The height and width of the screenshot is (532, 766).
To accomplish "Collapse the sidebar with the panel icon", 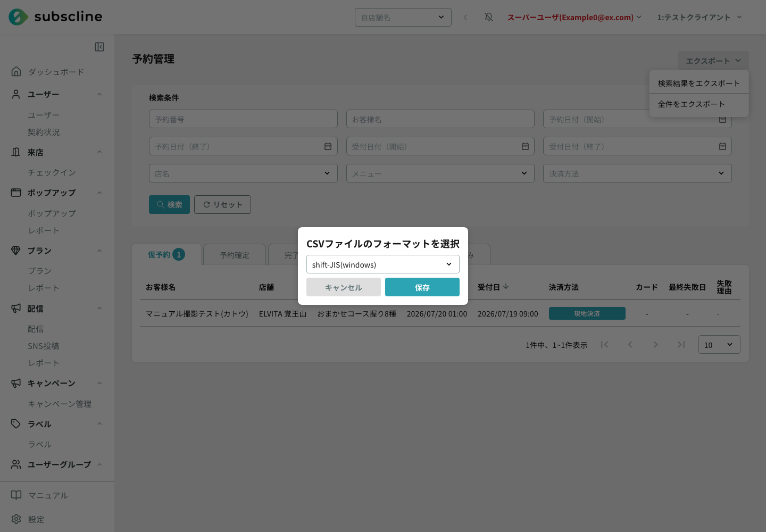I will pyautogui.click(x=99, y=47).
